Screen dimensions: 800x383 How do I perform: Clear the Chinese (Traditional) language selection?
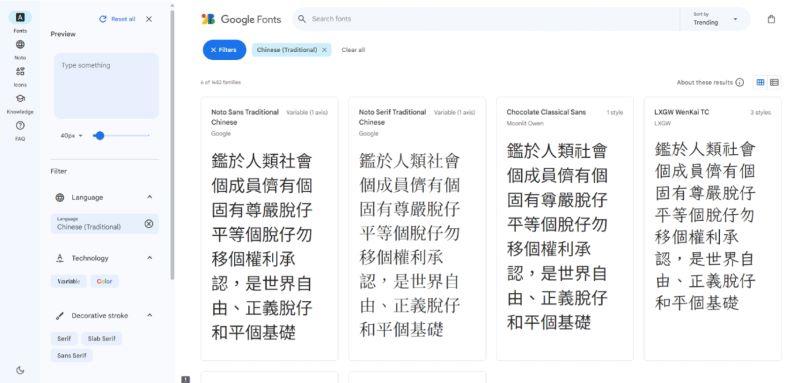148,224
